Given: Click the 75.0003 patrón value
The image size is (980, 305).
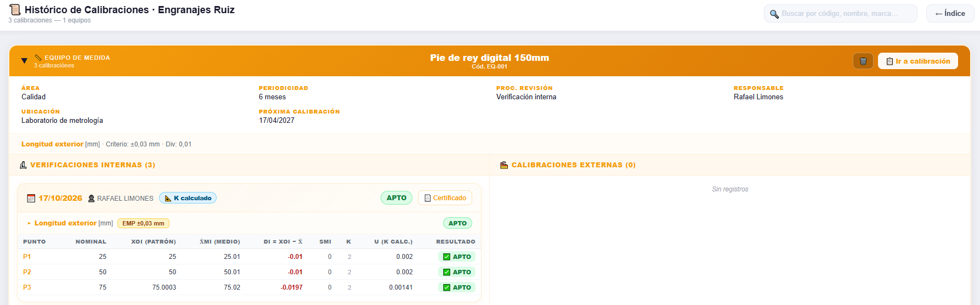Looking at the screenshot, I should point(164,287).
